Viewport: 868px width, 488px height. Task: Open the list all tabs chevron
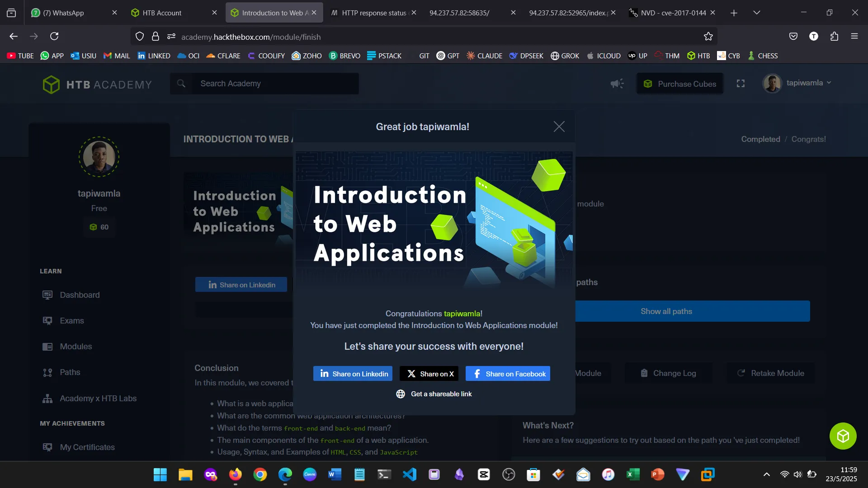756,13
